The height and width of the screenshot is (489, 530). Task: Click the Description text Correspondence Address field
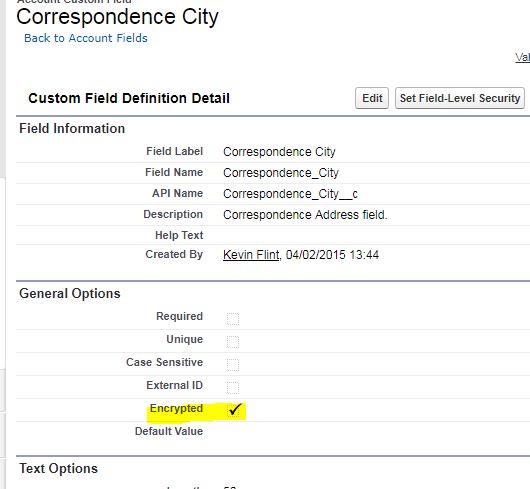305,215
